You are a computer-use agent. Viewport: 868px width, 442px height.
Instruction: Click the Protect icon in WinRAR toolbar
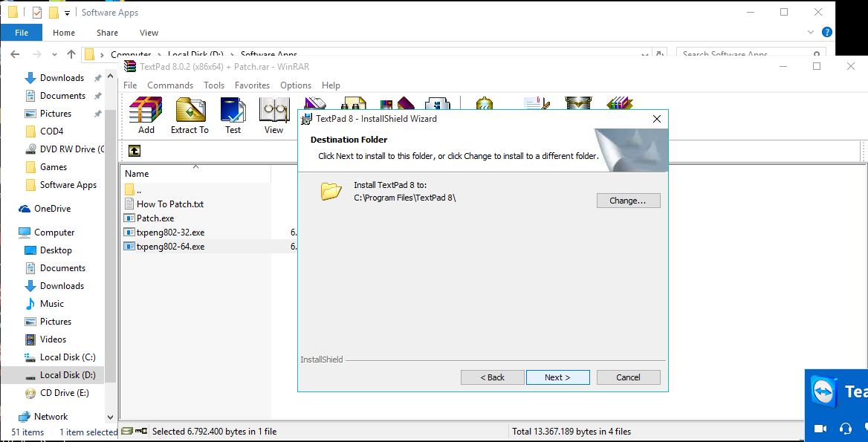click(578, 103)
